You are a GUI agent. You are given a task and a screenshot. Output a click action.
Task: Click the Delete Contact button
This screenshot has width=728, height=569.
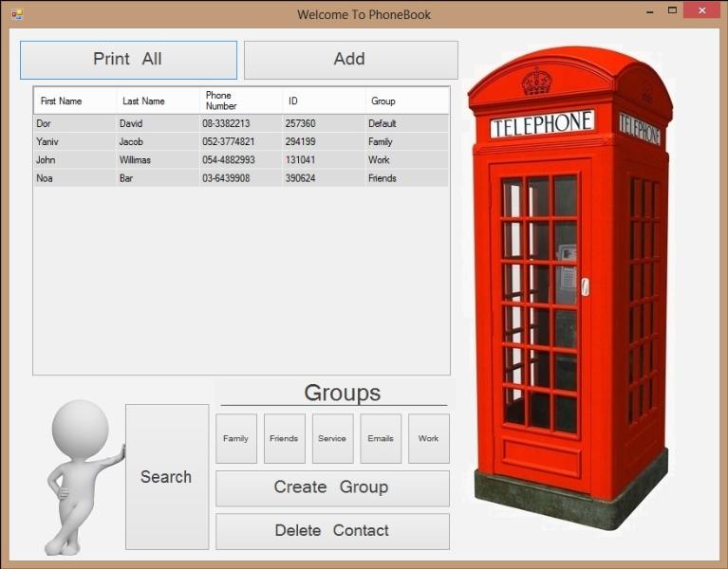click(x=332, y=531)
